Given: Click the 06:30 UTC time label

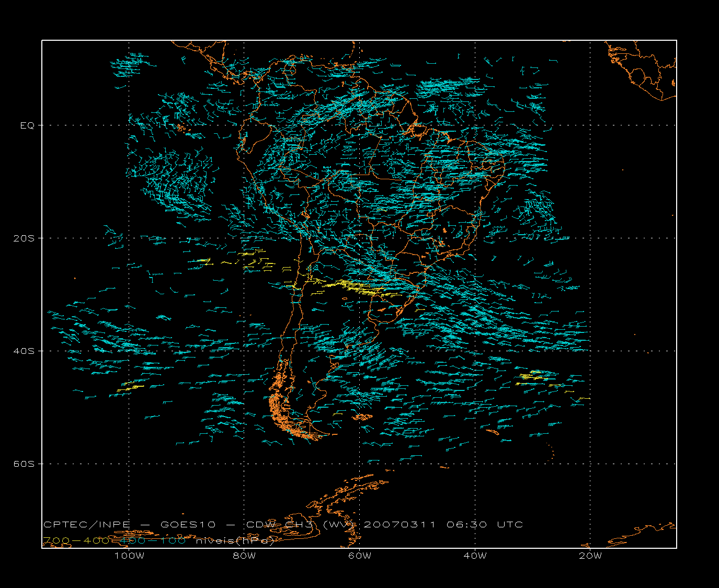Looking at the screenshot, I should pos(485,525).
